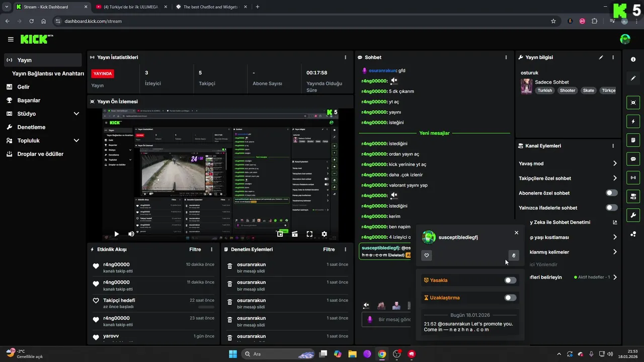Click the muted microphone icon on the user card
Screen dimensions: 644x362
tap(514, 255)
